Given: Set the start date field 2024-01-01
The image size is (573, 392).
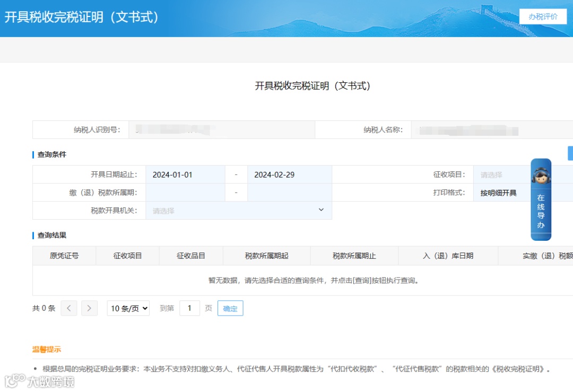Looking at the screenshot, I should (185, 175).
